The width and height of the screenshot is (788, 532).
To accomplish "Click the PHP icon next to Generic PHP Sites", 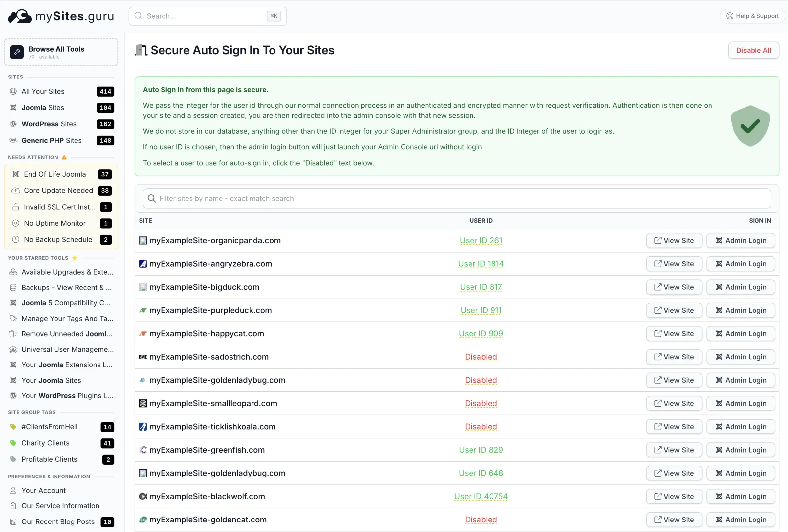I will pyautogui.click(x=13, y=140).
